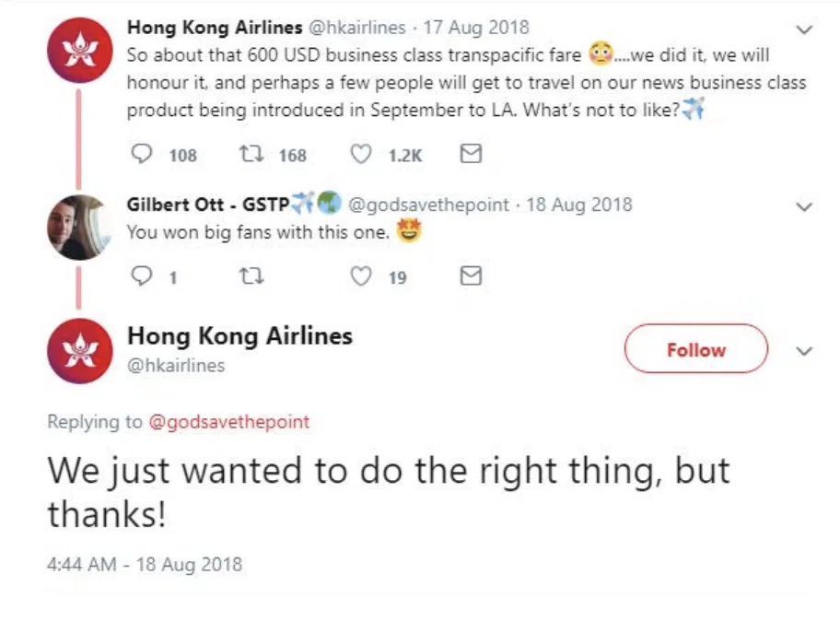Image resolution: width=840 pixels, height=621 pixels.
Task: Retweet Gilbert Ott's comment
Action: 252,275
